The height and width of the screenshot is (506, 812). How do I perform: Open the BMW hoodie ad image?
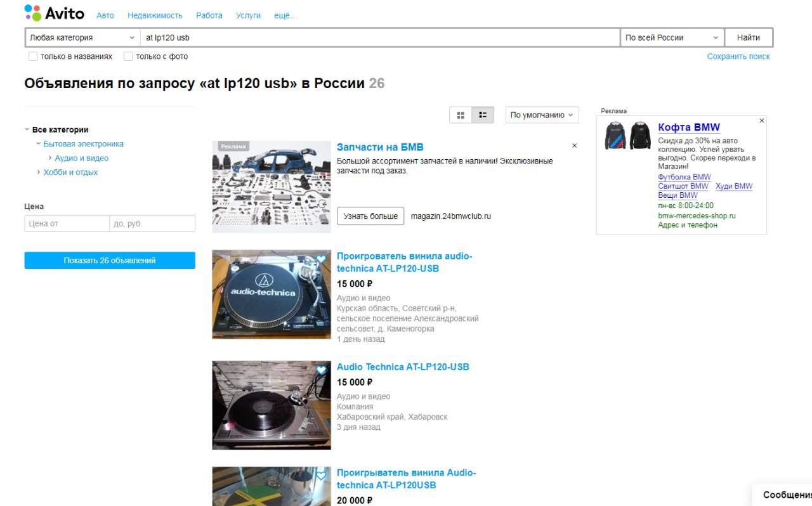628,136
